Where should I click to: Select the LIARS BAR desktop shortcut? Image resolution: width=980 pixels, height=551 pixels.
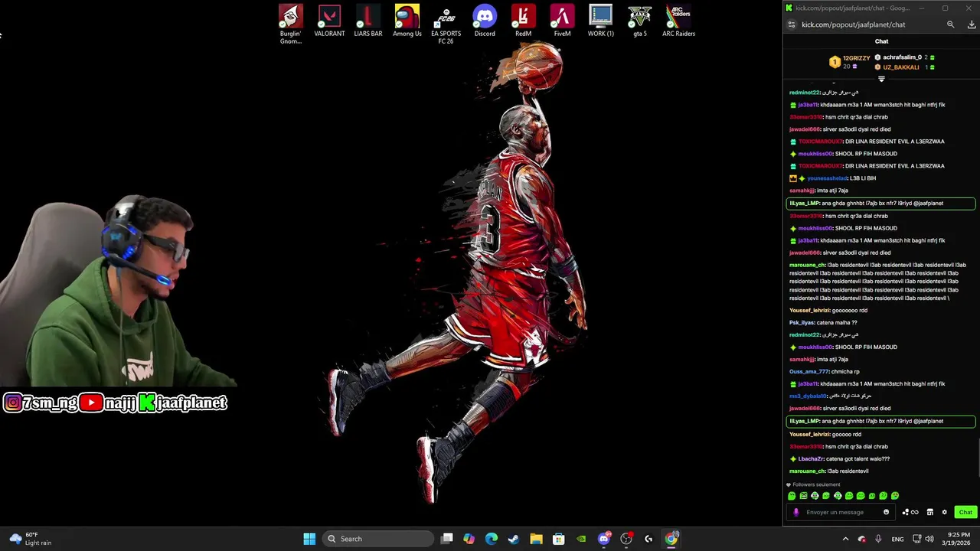(368, 21)
